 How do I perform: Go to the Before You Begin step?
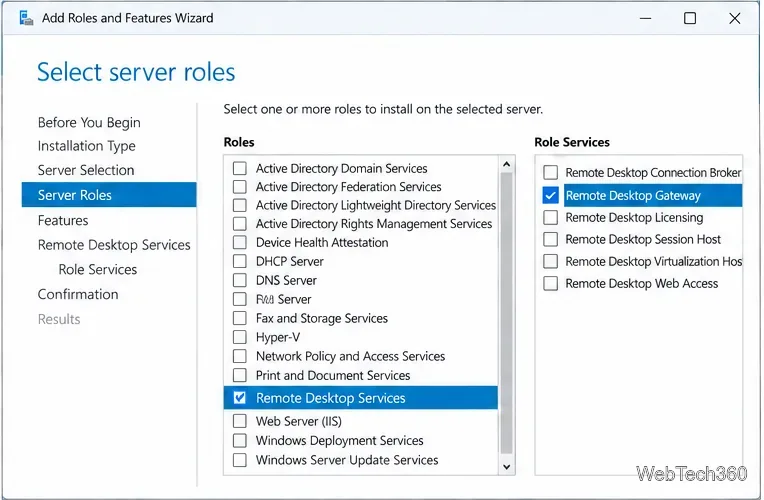89,122
